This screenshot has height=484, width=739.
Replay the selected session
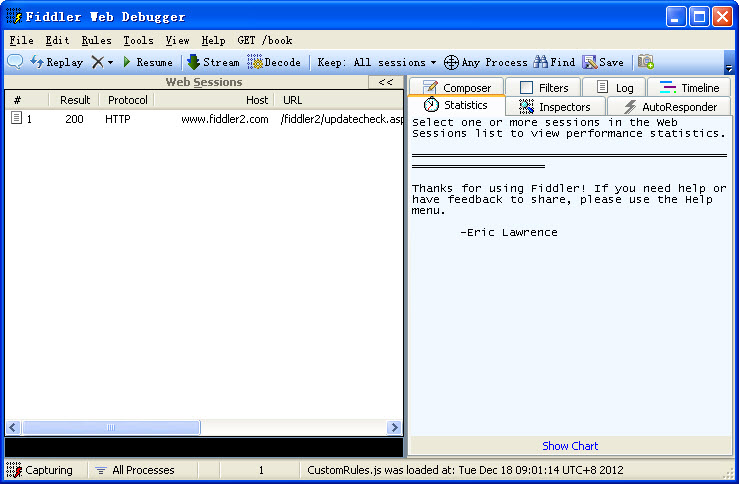[x=56, y=62]
